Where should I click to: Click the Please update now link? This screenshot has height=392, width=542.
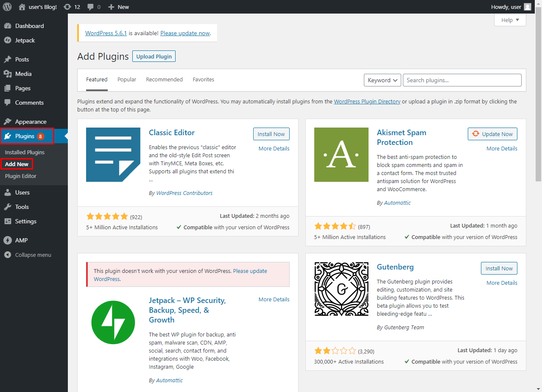[185, 33]
